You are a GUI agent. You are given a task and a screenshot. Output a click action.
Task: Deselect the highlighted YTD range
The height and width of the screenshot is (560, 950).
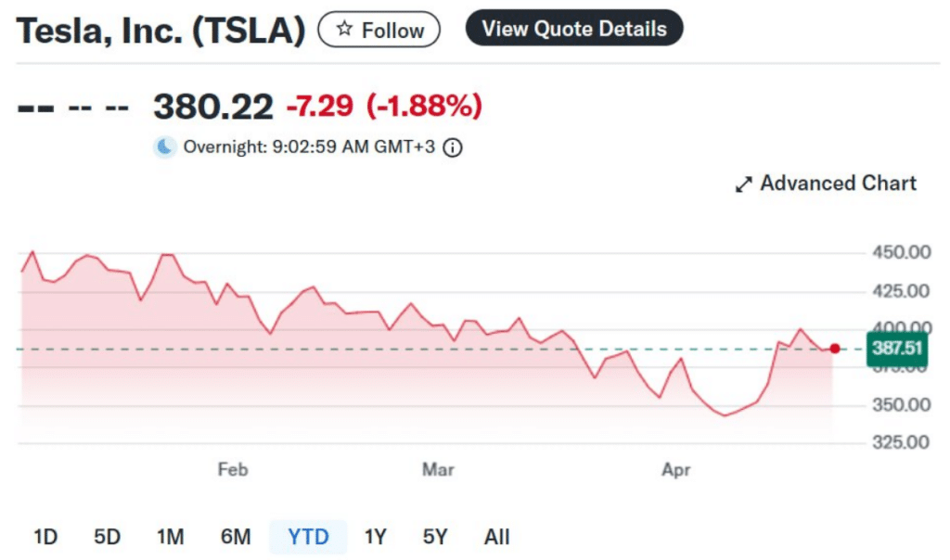[x=308, y=536]
